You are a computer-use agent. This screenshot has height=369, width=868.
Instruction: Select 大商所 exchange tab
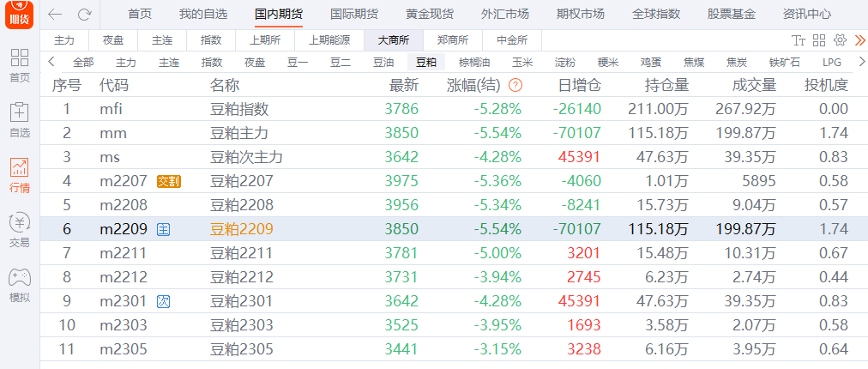[x=394, y=39]
